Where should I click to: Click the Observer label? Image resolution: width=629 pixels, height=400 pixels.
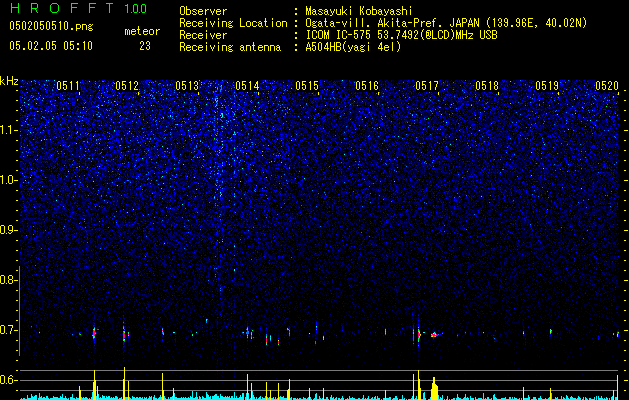[x=203, y=11]
